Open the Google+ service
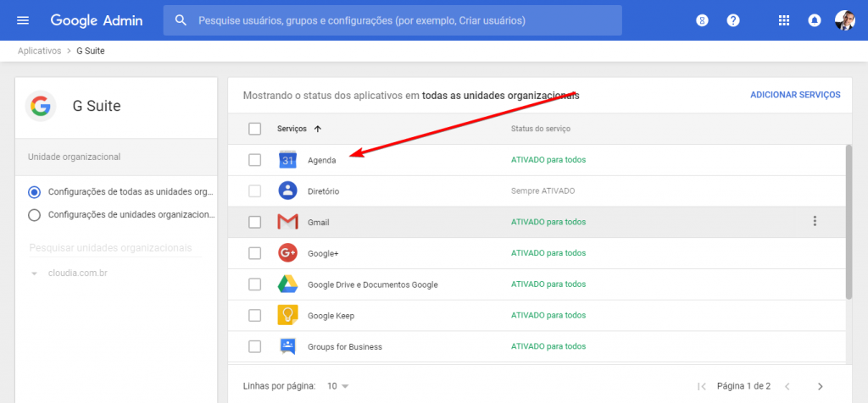Viewport: 868px width, 403px height. pyautogui.click(x=323, y=253)
